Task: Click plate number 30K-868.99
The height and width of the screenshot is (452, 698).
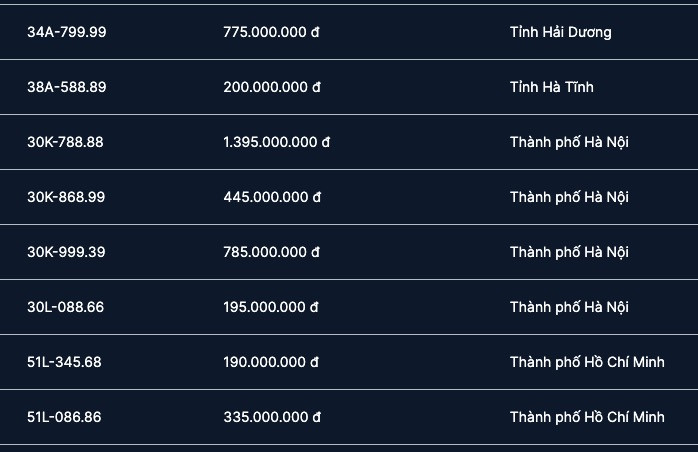Action: coord(65,197)
